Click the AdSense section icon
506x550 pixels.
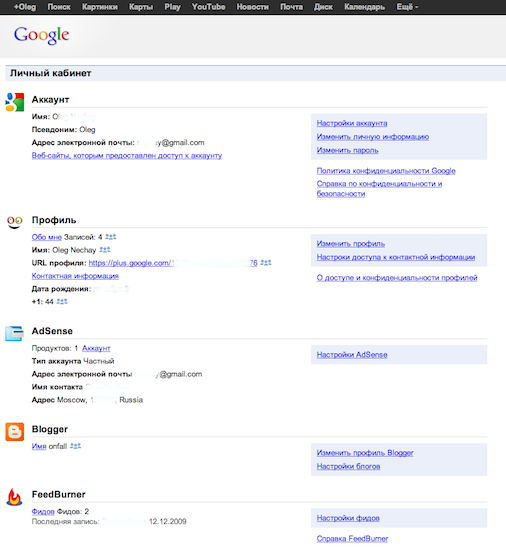point(14,333)
